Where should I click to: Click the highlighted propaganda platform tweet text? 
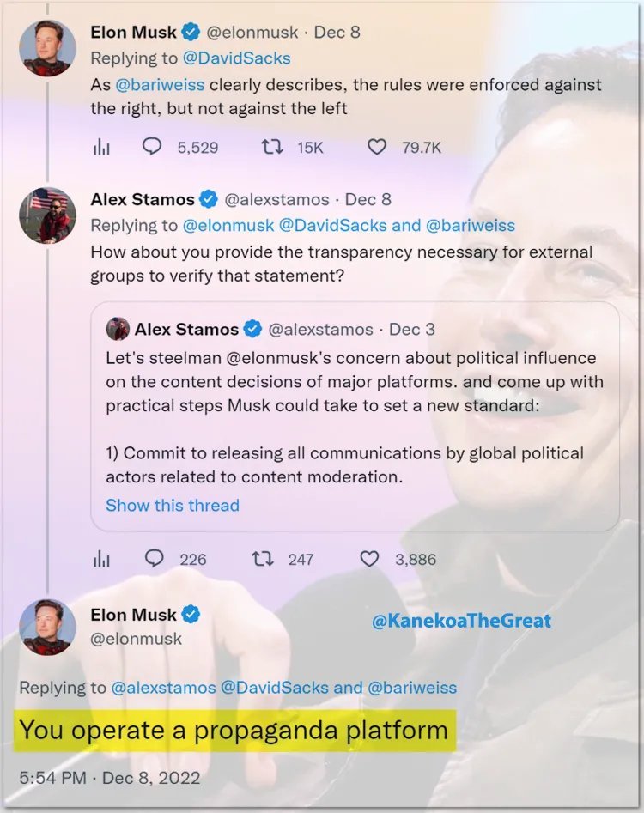coord(234,731)
